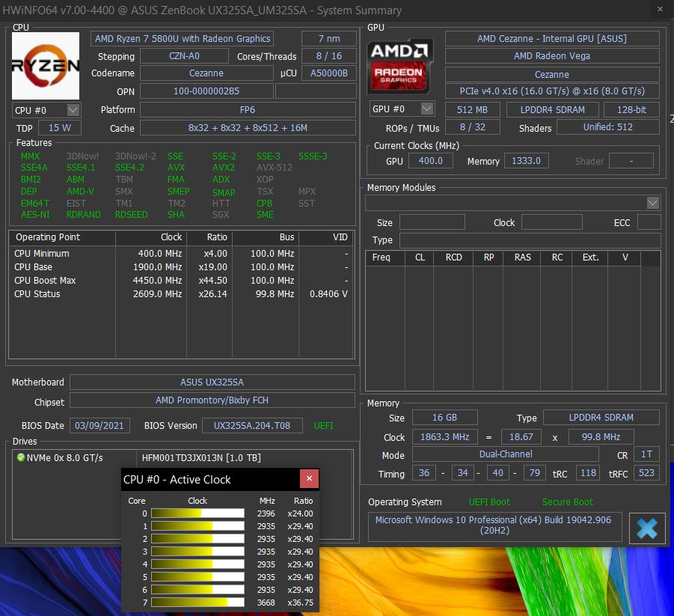Click the Dual-Channel mode field
Screen dimensions: 674x616
click(x=506, y=454)
